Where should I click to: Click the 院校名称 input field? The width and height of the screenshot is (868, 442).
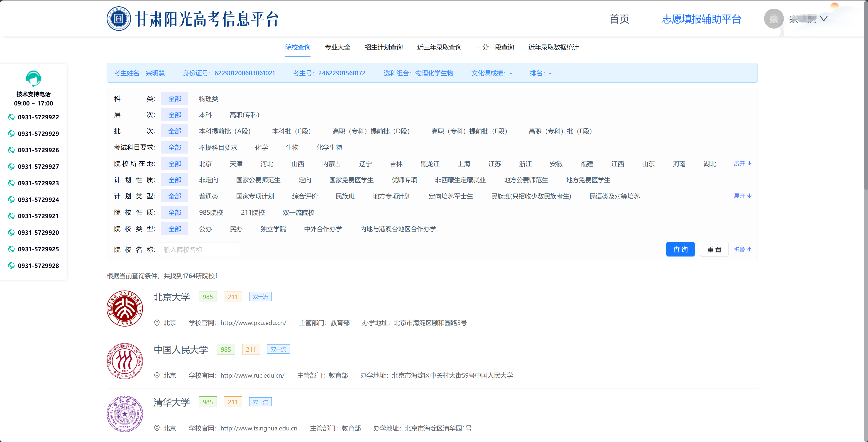[199, 249]
